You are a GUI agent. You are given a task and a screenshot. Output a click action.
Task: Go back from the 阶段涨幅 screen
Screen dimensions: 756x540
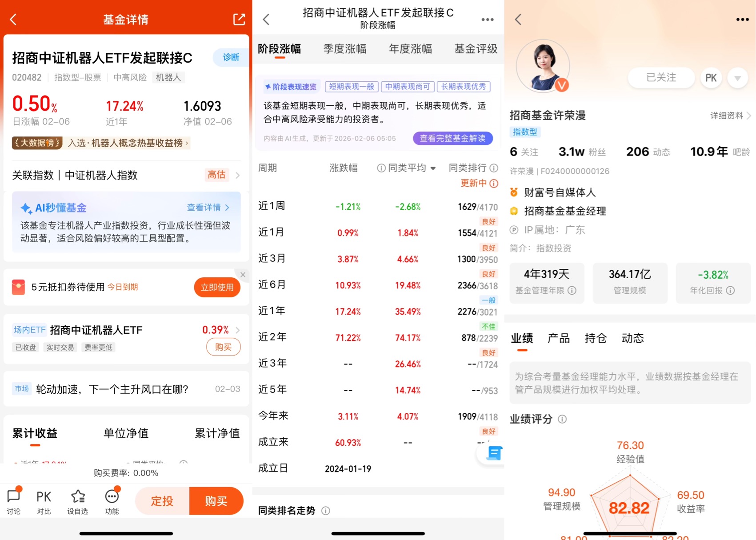(x=266, y=20)
